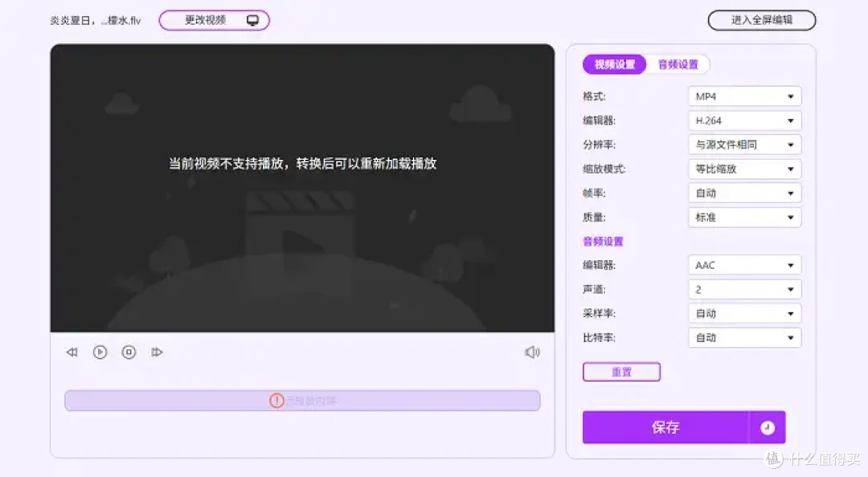Image resolution: width=868 pixels, height=477 pixels.
Task: Click the monitor icon in 更改视频 button
Action: point(252,20)
